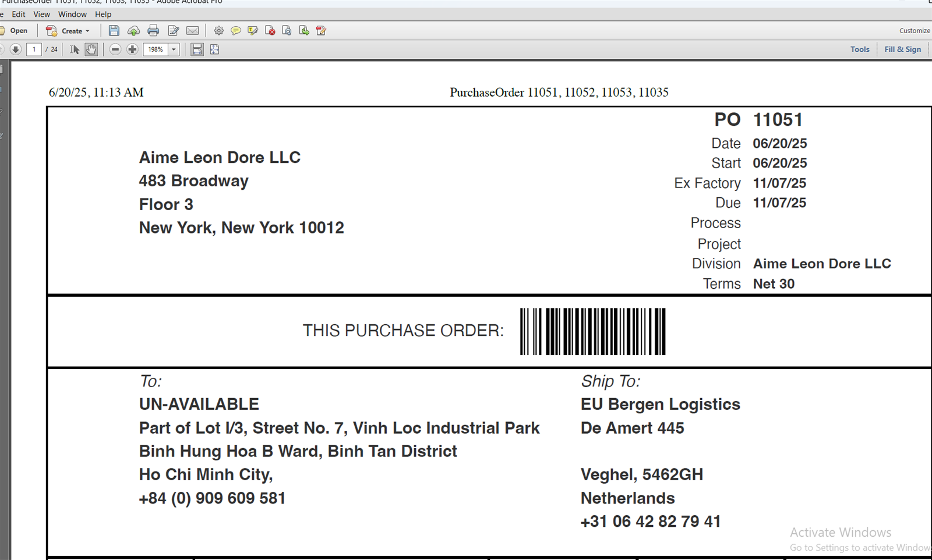Zoom out with the minus button
This screenshot has width=932, height=560.
pos(115,49)
